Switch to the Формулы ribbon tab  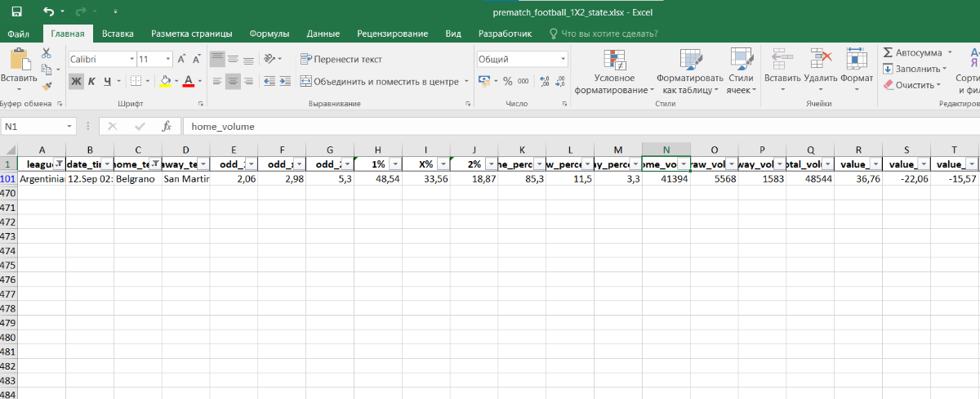coord(269,34)
